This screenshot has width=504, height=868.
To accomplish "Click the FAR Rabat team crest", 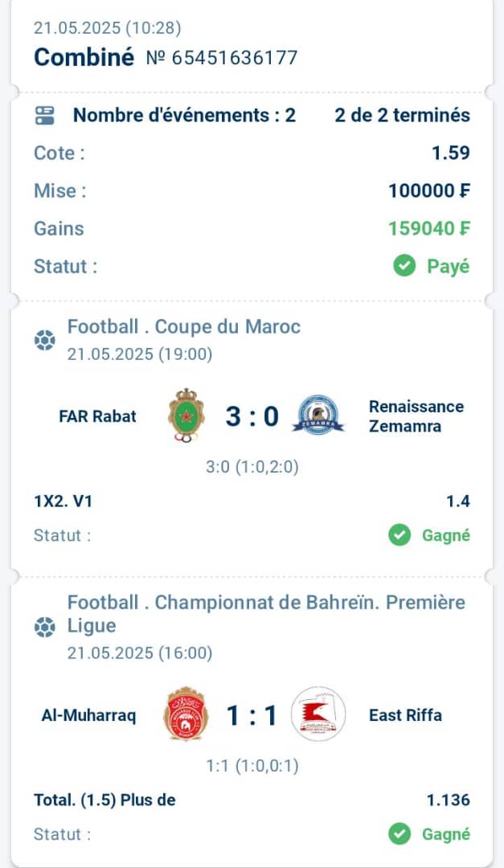I will 186,416.
